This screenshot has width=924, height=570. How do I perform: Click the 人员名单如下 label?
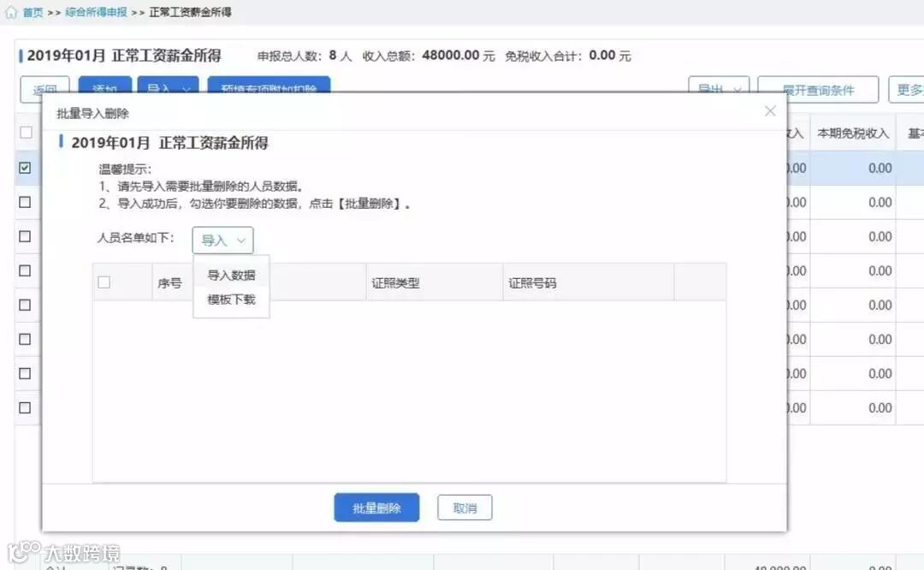coord(135,238)
